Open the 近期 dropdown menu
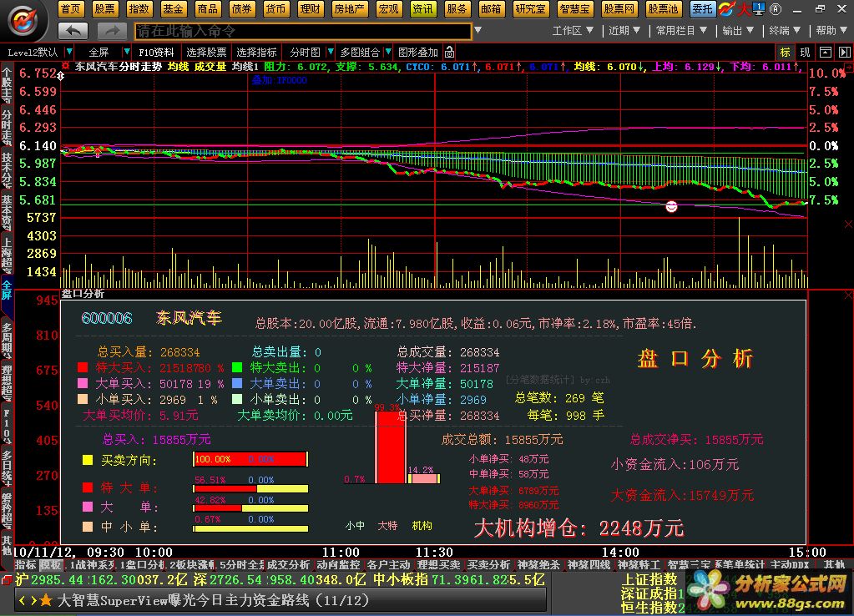854x616 pixels. click(624, 31)
